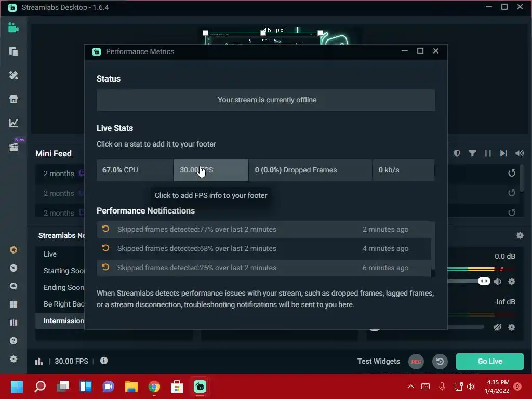Skip the current alert
The width and height of the screenshot is (532, 399).
(x=503, y=153)
